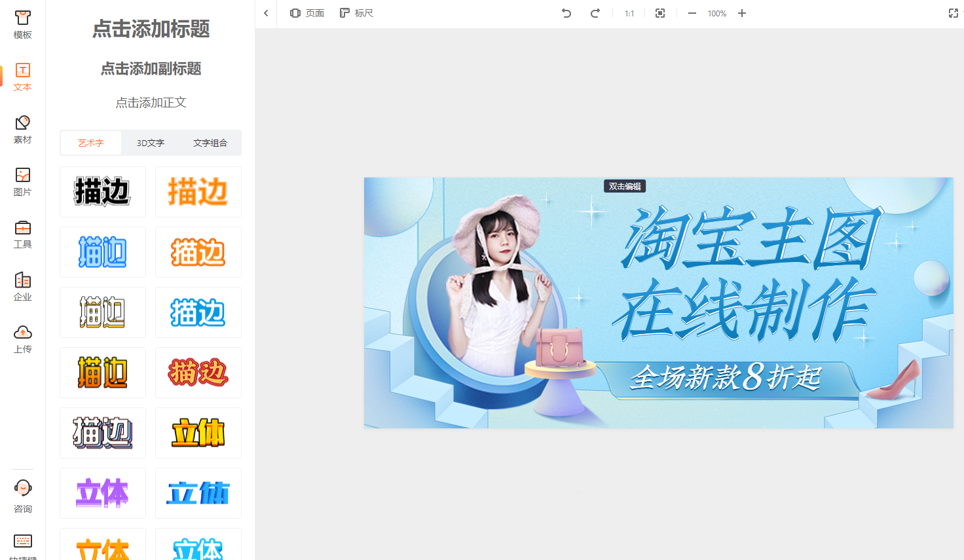Screen dimensions: 964x560
Task: Click the fit-to-screen icon
Action: tap(660, 13)
